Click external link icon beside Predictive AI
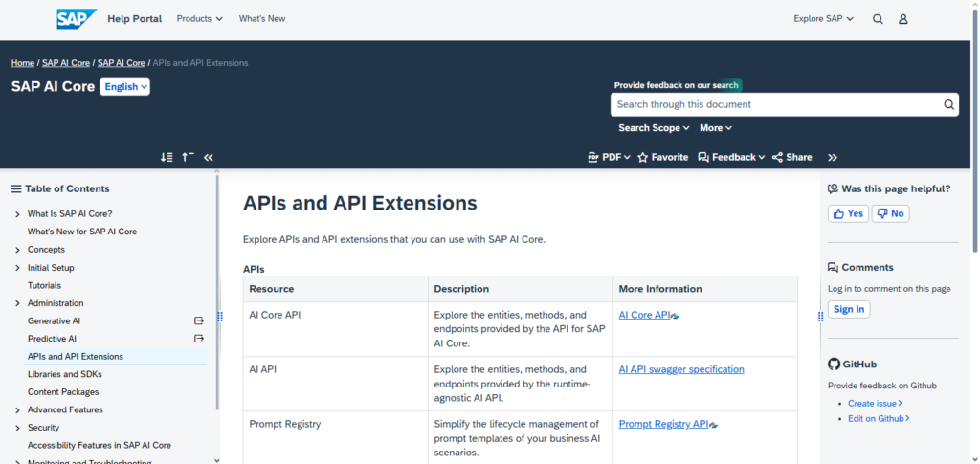Image resolution: width=980 pixels, height=464 pixels. pos(199,339)
